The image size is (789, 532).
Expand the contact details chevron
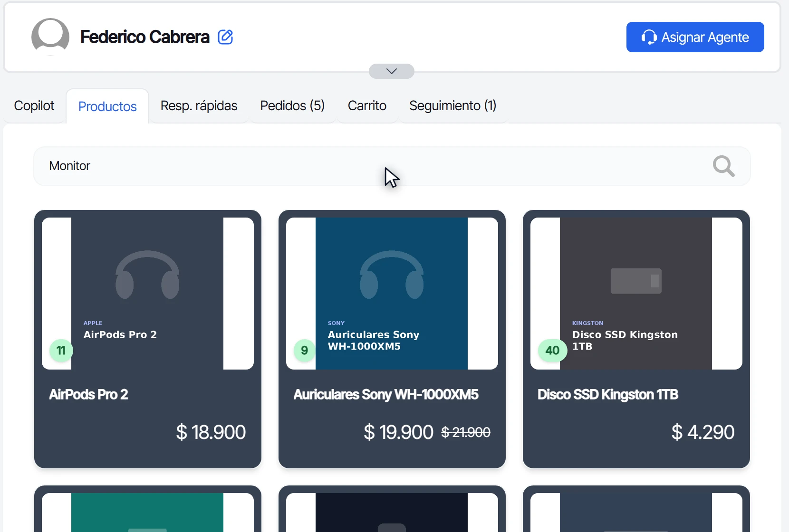coord(392,71)
